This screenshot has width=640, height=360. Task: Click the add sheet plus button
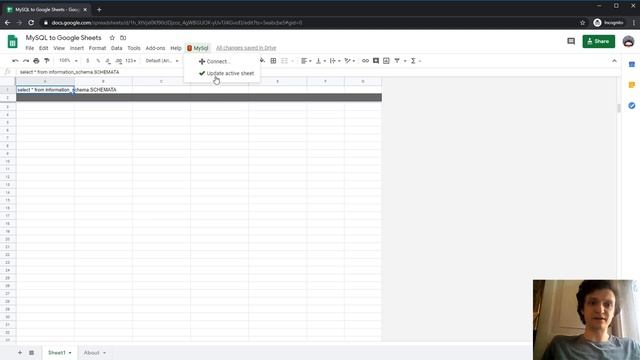(x=20, y=353)
